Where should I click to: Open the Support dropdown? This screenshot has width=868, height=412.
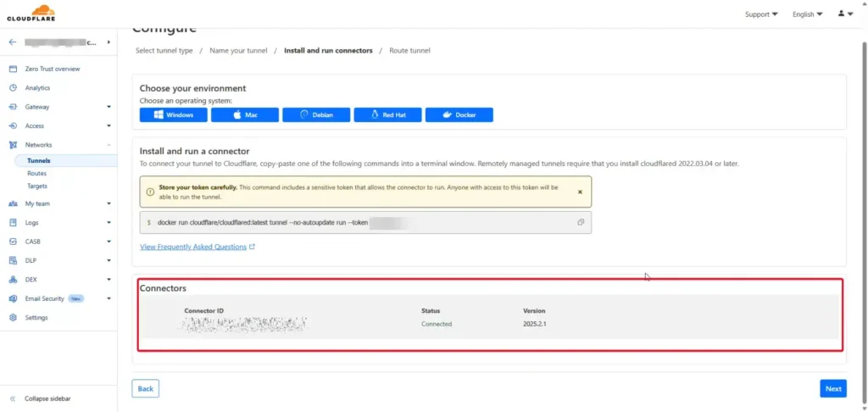761,14
